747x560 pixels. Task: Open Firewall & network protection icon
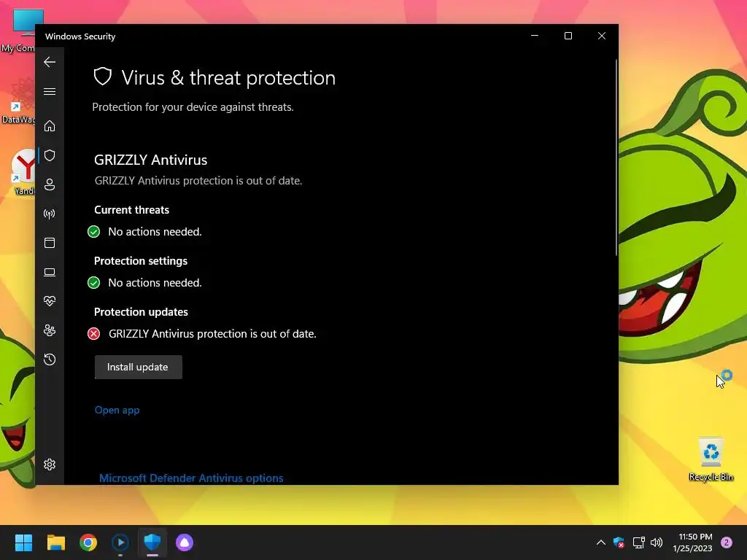tap(50, 214)
